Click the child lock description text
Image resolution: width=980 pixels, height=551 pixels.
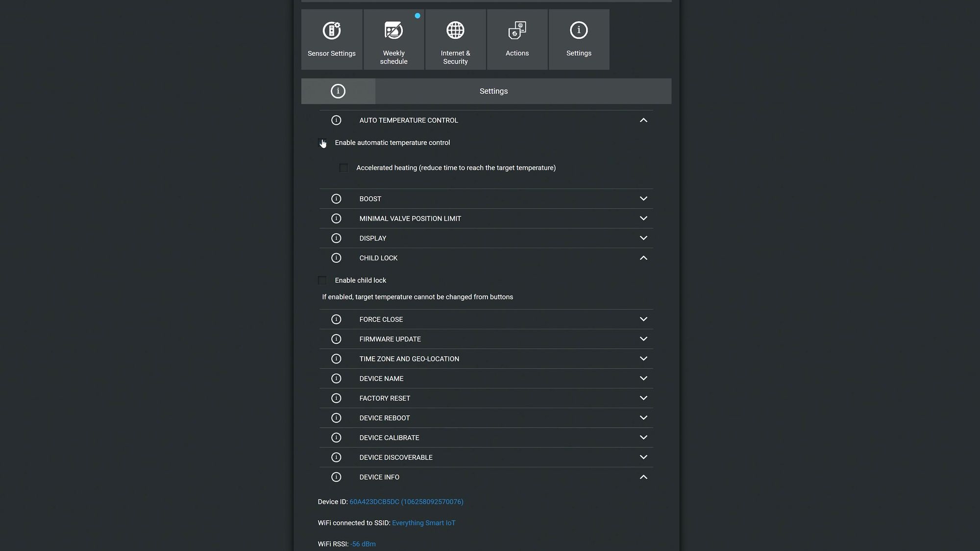(417, 297)
